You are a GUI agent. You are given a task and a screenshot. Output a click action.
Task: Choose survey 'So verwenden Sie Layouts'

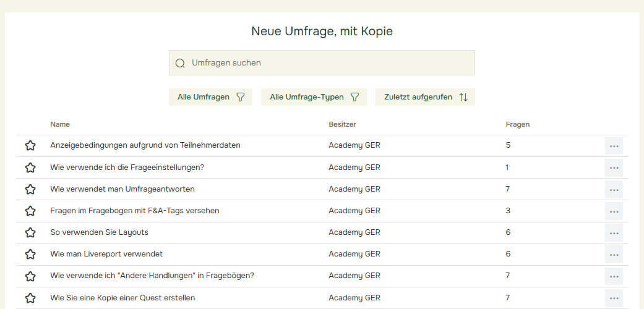coord(99,232)
